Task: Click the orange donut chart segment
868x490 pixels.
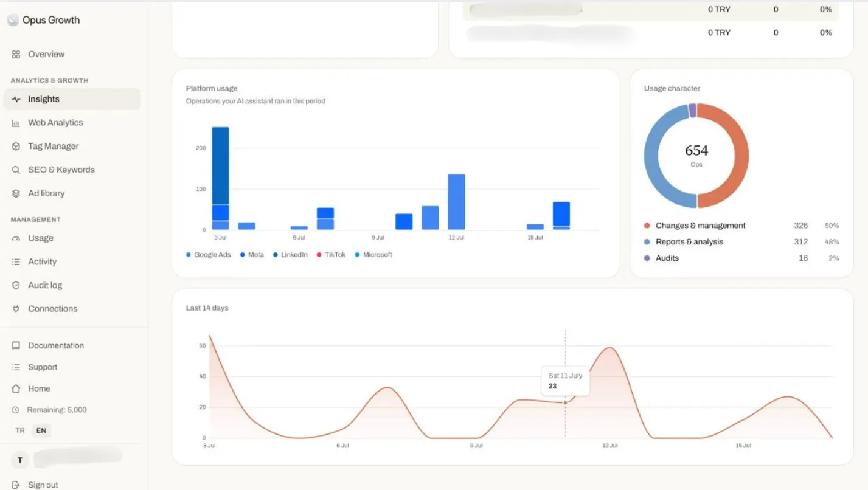Action: 741,156
